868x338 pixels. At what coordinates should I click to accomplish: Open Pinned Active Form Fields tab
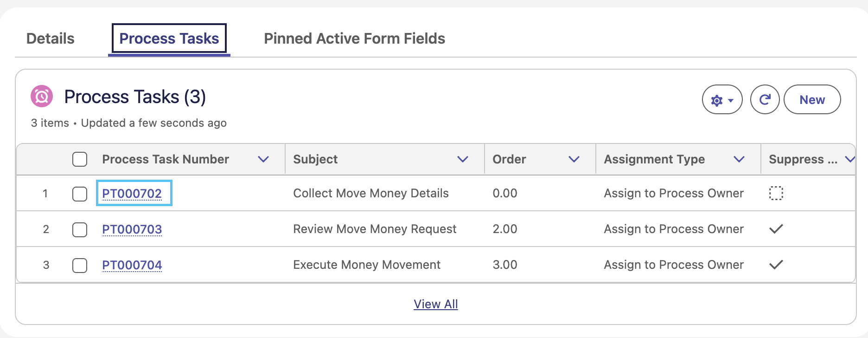354,39
